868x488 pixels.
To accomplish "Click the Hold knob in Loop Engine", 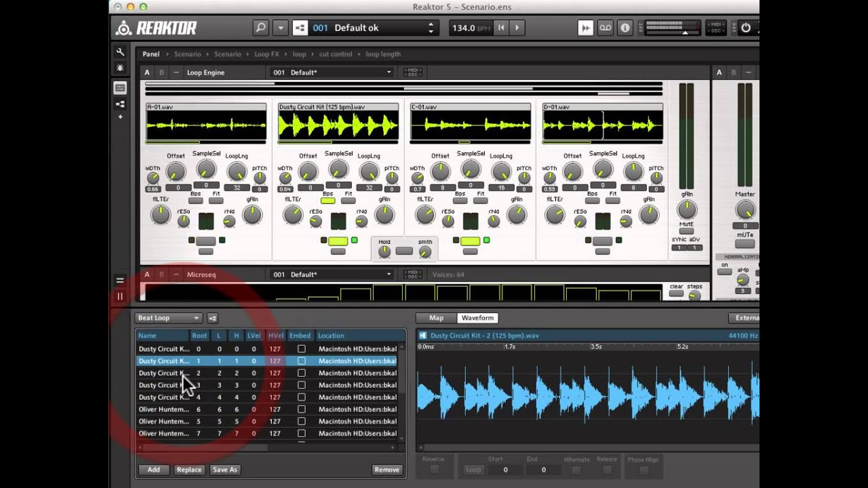I will pos(384,251).
